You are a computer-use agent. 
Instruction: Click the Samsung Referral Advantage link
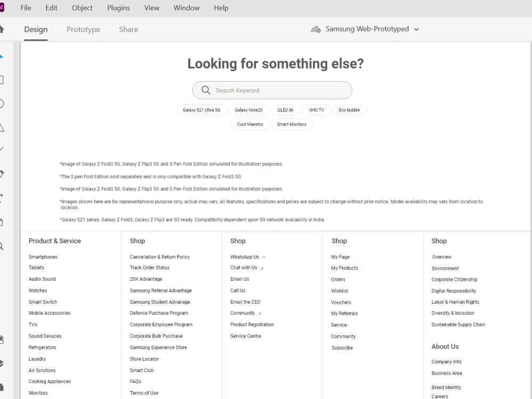point(161,290)
